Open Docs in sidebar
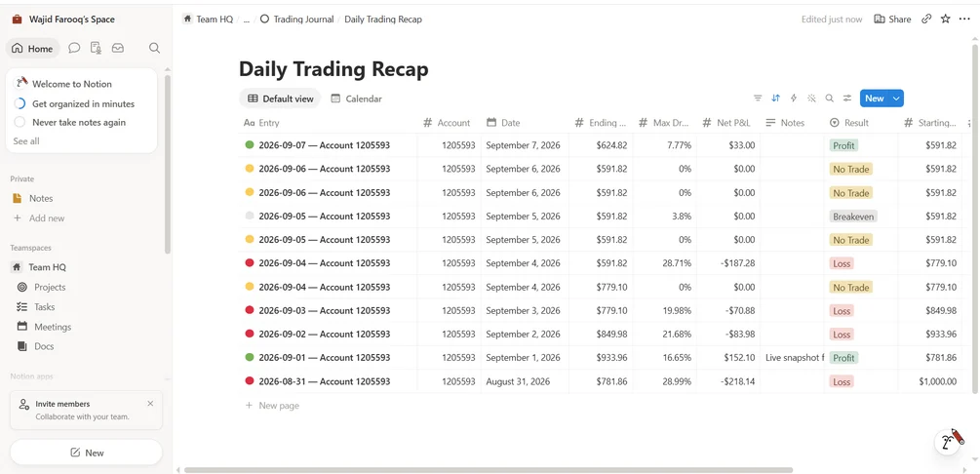 pyautogui.click(x=44, y=346)
